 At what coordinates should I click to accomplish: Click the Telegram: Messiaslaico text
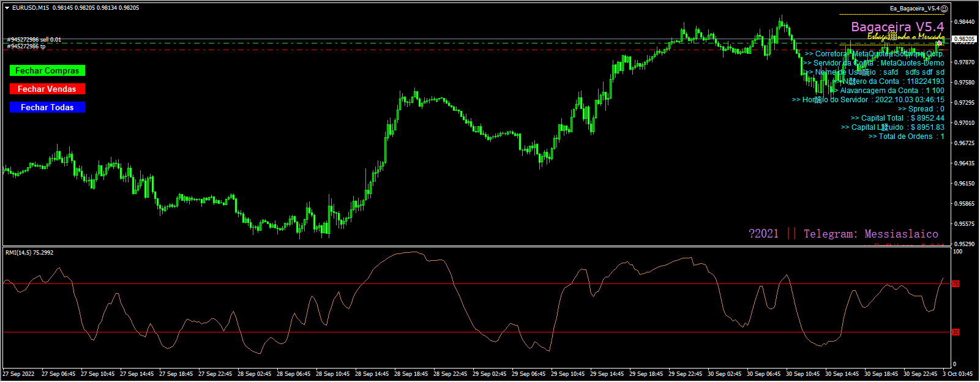click(x=870, y=234)
